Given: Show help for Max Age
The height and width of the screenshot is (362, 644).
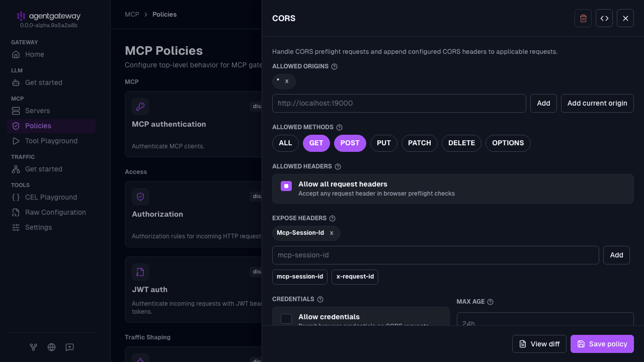Looking at the screenshot, I should (x=490, y=302).
